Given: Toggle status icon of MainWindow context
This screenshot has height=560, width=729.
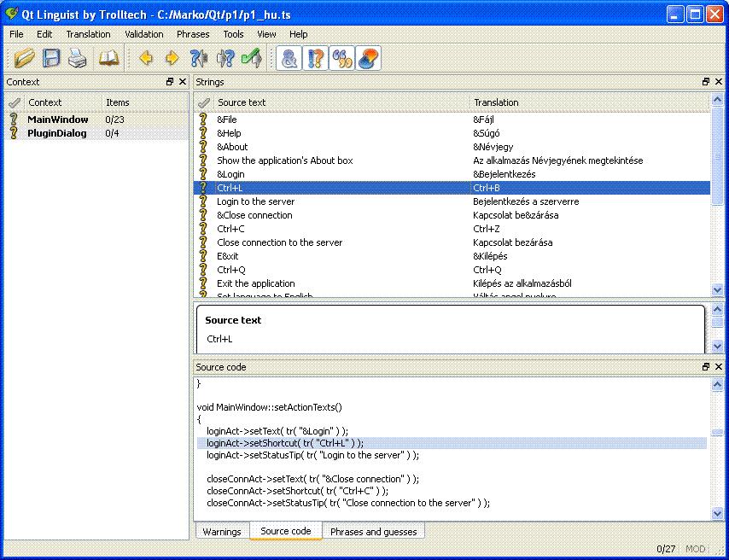Looking at the screenshot, I should coord(14,119).
